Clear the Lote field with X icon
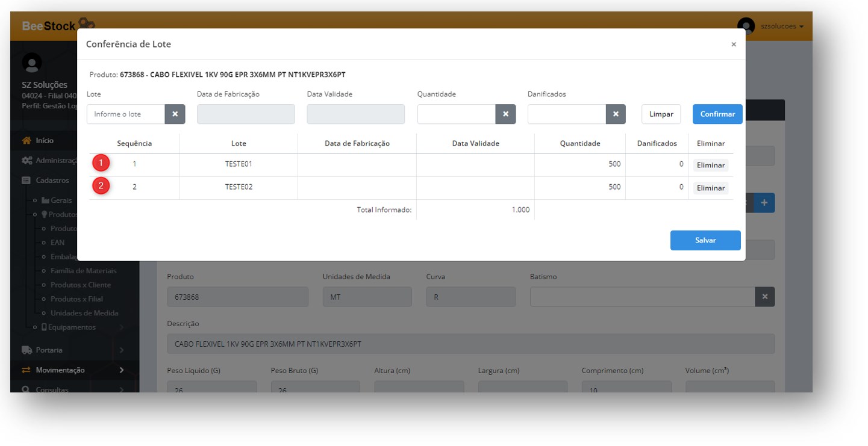Viewport: 868px width, 446px height. pos(175,114)
